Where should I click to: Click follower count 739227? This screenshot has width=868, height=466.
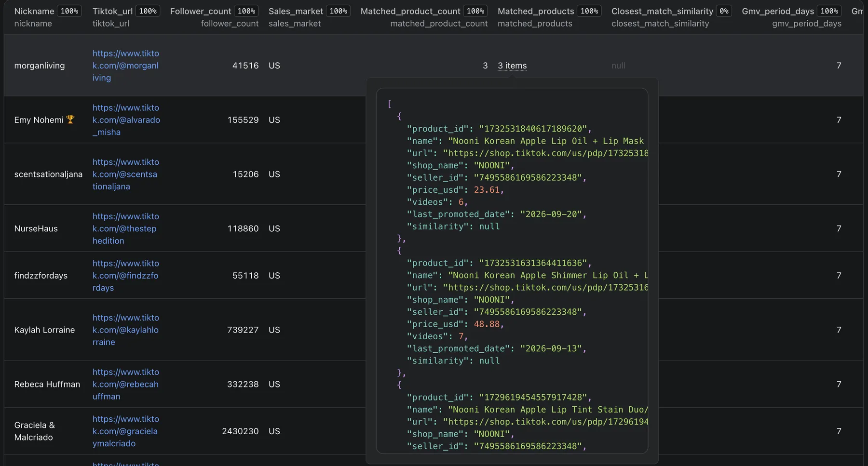tap(243, 330)
